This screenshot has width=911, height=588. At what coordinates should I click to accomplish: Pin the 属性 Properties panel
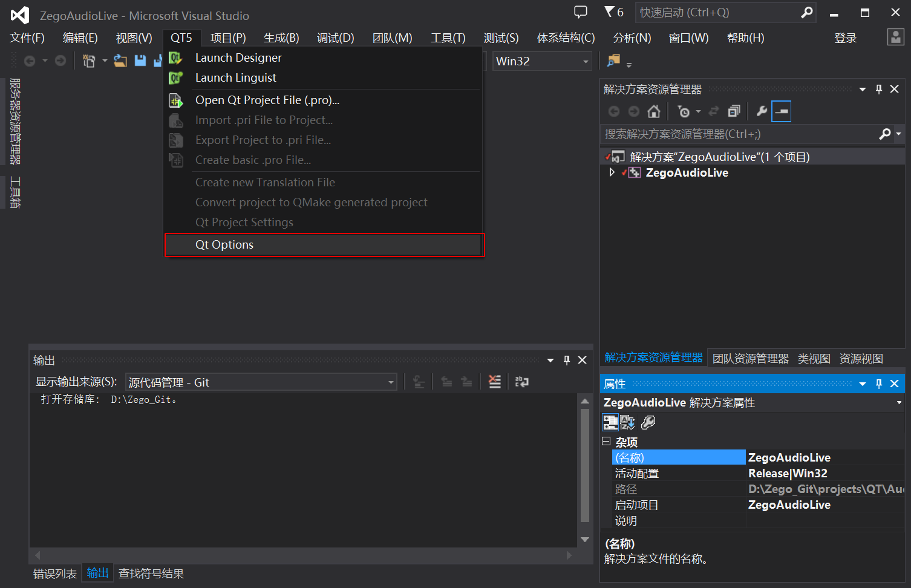pyautogui.click(x=879, y=384)
